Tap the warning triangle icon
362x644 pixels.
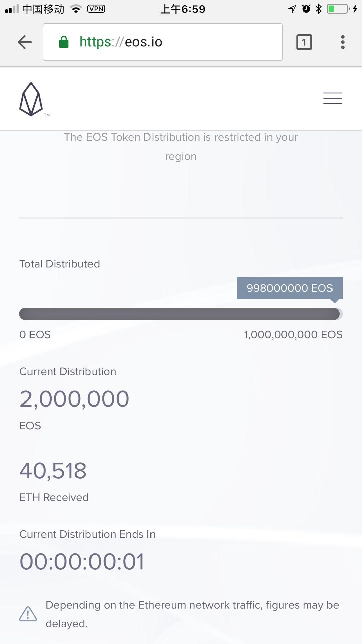tap(28, 614)
